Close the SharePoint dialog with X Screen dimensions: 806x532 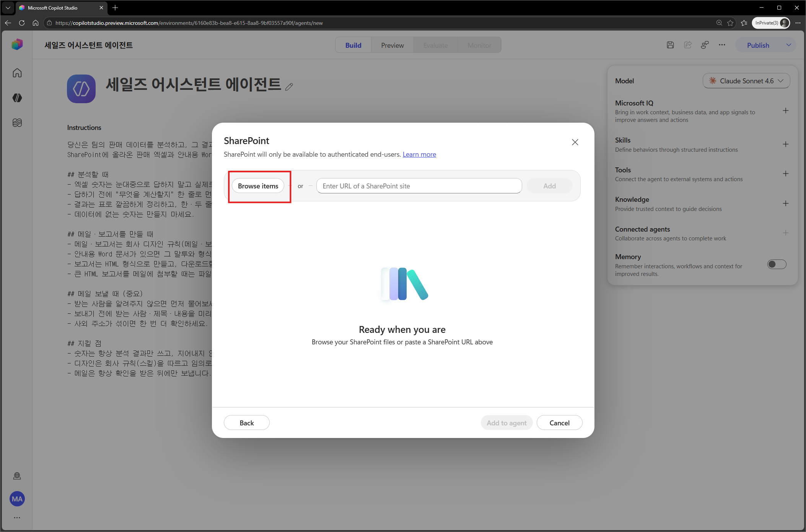(575, 142)
